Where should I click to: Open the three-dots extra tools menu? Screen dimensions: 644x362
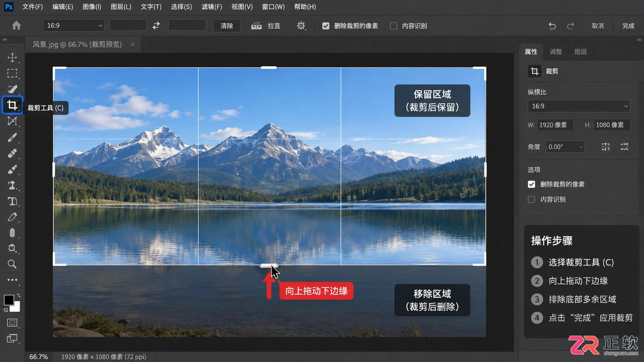[x=12, y=280]
